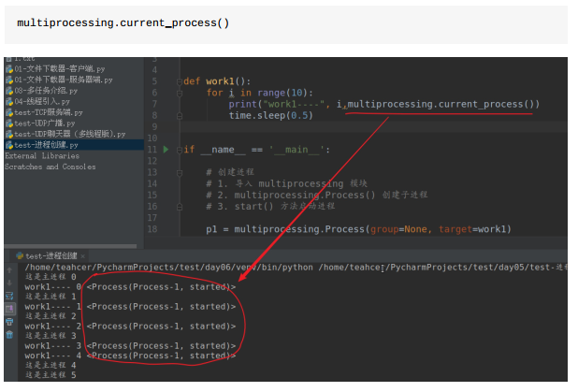Collapse the comment block fold marker on line 13
The height and width of the screenshot is (392, 578).
(180, 172)
